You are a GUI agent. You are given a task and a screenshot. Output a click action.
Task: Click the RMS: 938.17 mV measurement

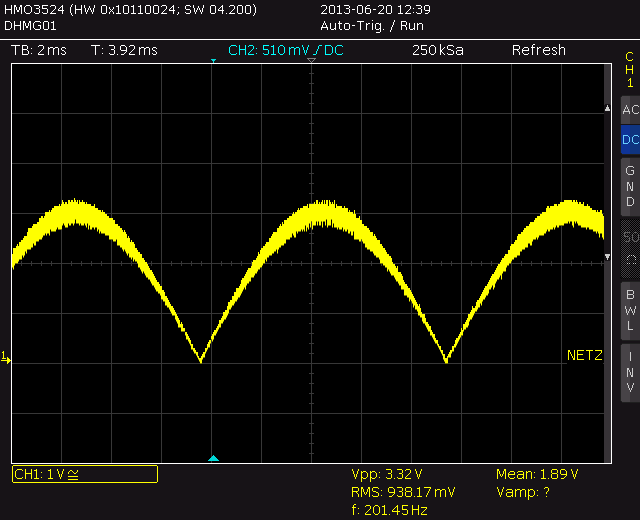click(403, 492)
